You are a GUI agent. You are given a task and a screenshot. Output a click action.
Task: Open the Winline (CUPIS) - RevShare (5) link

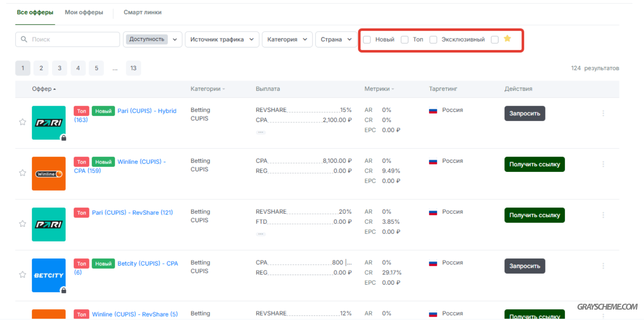(x=135, y=314)
